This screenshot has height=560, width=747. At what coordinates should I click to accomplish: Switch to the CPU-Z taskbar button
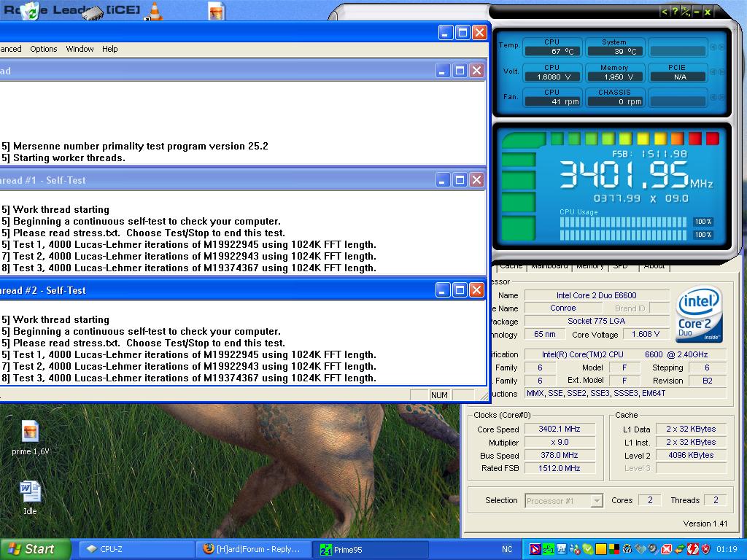(x=136, y=549)
